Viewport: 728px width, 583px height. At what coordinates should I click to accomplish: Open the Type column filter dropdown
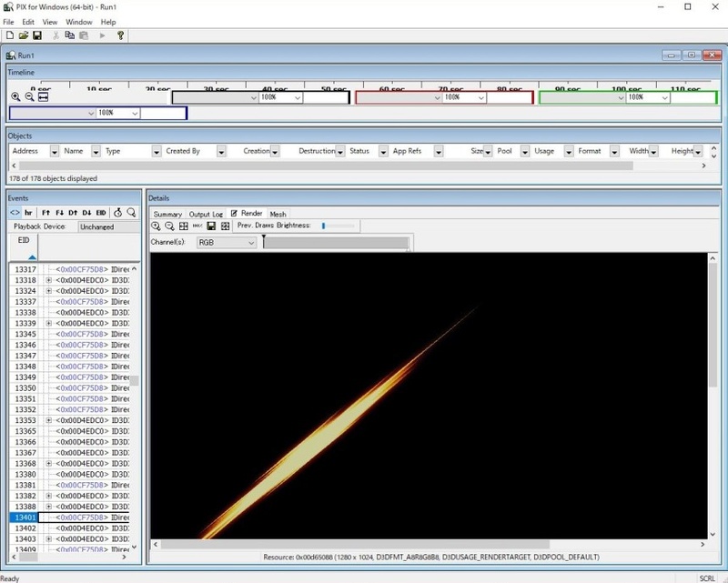[x=157, y=151]
